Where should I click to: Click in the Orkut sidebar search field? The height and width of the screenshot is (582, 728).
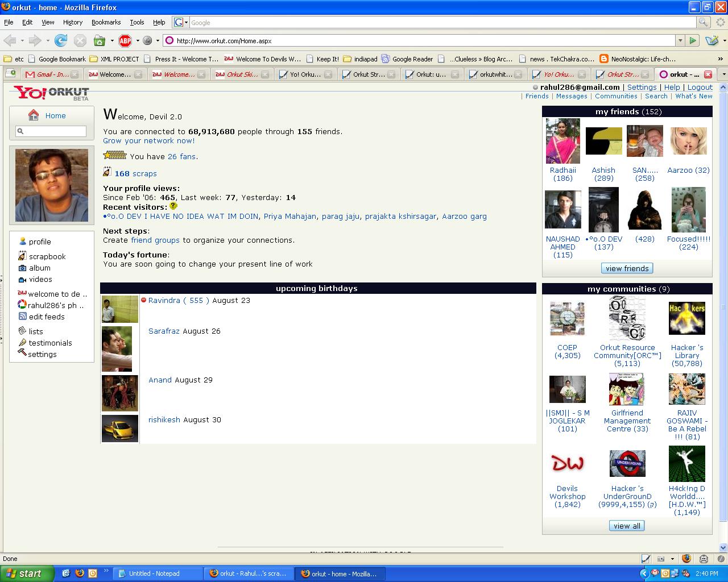[51, 131]
